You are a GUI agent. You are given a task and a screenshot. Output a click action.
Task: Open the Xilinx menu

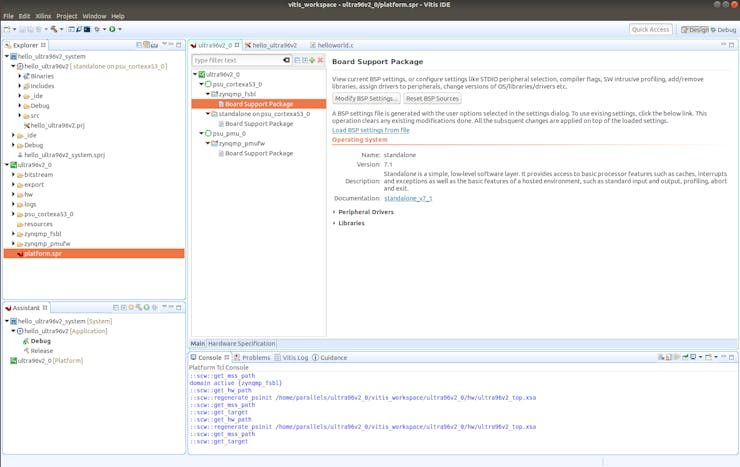(43, 16)
